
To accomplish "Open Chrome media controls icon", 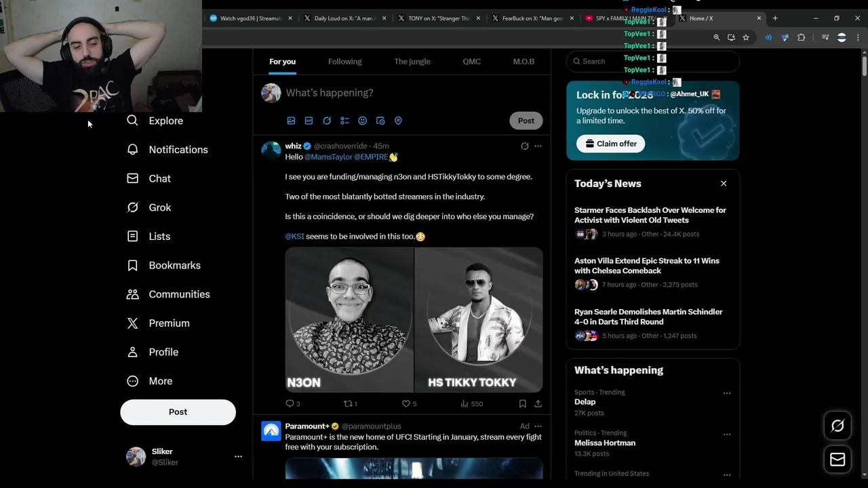I will click(x=825, y=38).
